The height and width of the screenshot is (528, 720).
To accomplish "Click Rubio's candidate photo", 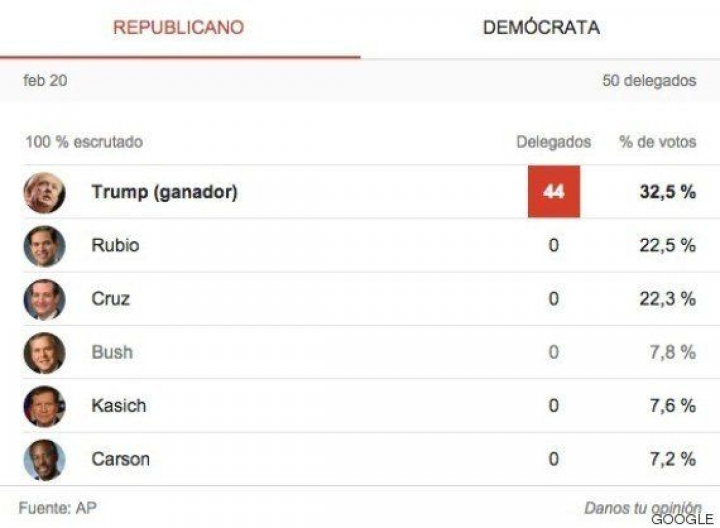I will [x=44, y=246].
